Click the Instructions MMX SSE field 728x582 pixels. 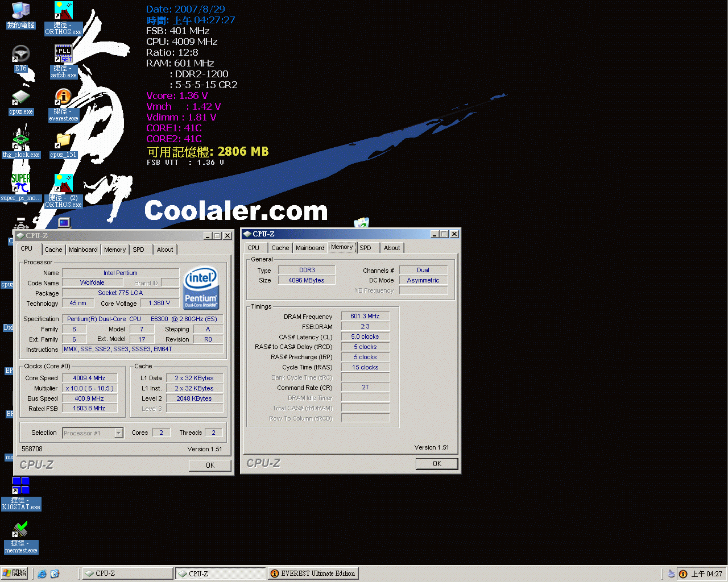142,349
